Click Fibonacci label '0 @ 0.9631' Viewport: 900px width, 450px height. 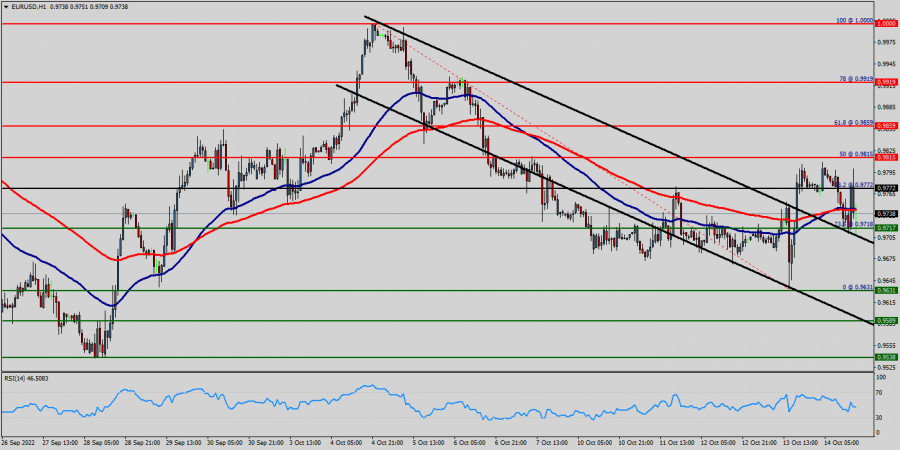coord(858,286)
